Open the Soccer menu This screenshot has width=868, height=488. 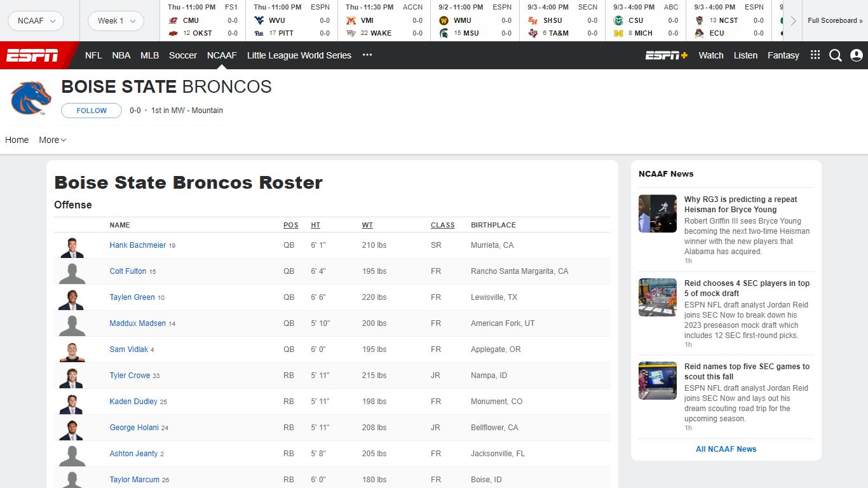tap(183, 55)
